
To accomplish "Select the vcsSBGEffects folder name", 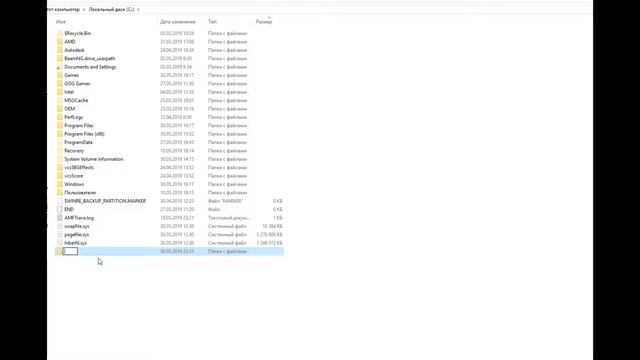I will tap(79, 167).
